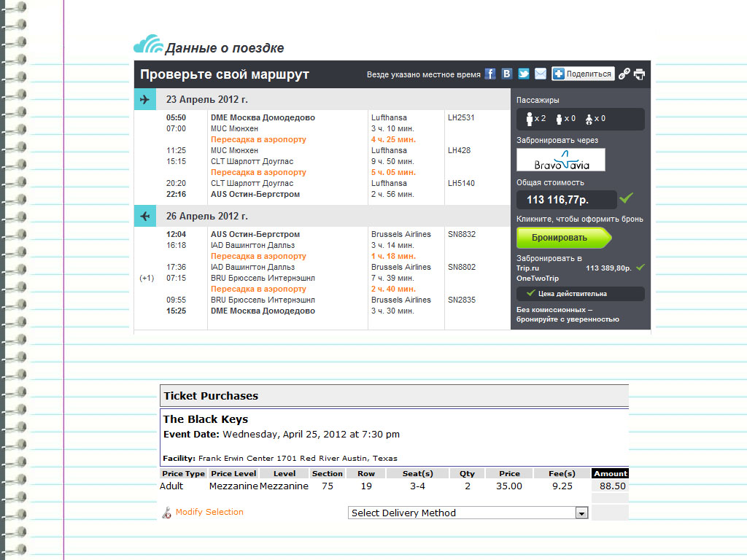Click the green Бронировать button
This screenshot has height=560, width=747.
564,238
